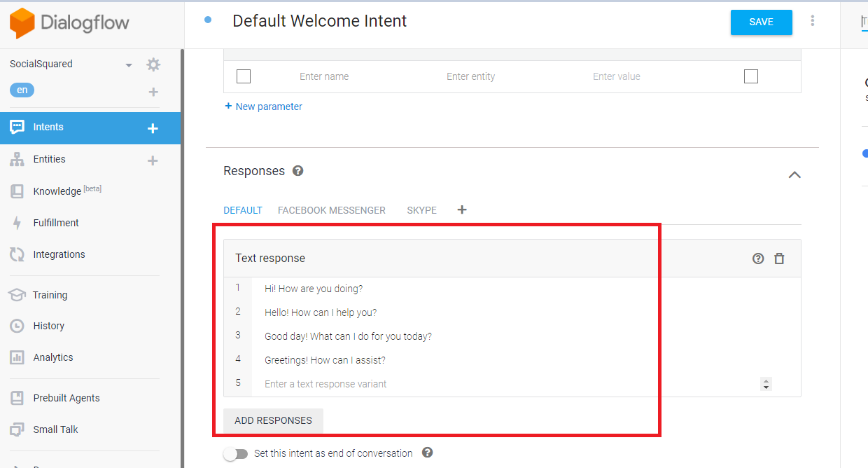The image size is (868, 468).
Task: Delete the Text response block
Action: point(779,259)
